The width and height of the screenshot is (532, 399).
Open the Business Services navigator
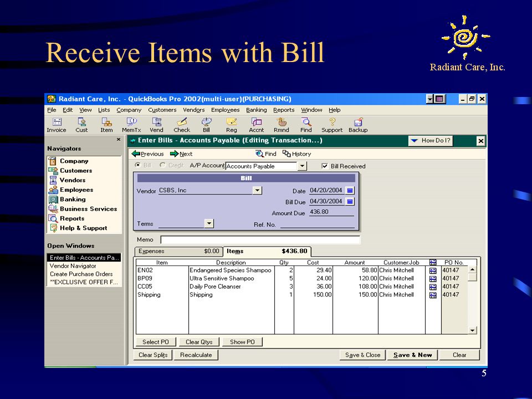click(x=83, y=209)
